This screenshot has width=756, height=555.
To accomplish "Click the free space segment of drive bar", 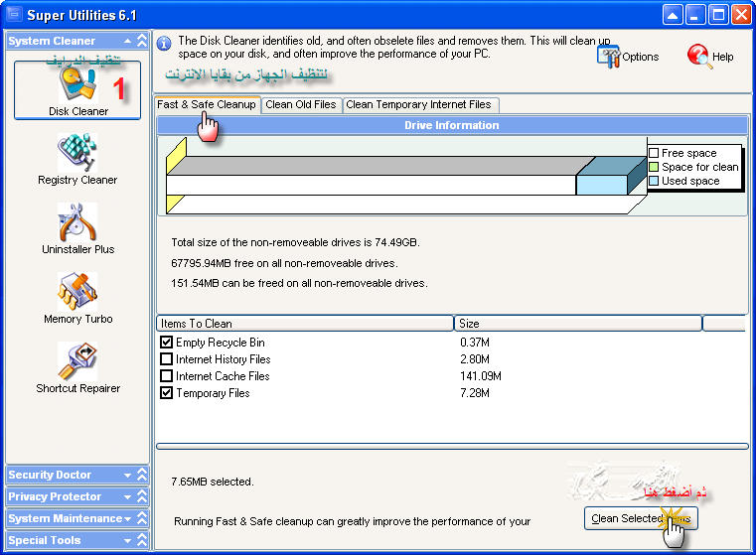I will point(371,185).
